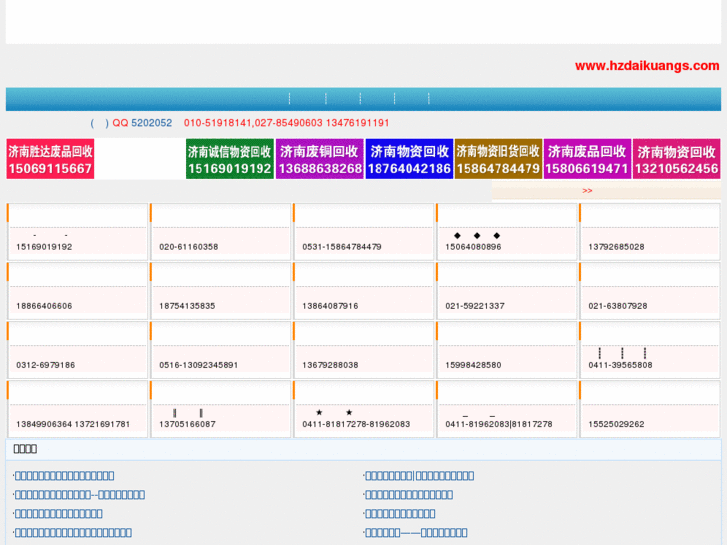Open the 济南物资旧货回收 15864784479 banner
727x545 pixels.
click(498, 159)
